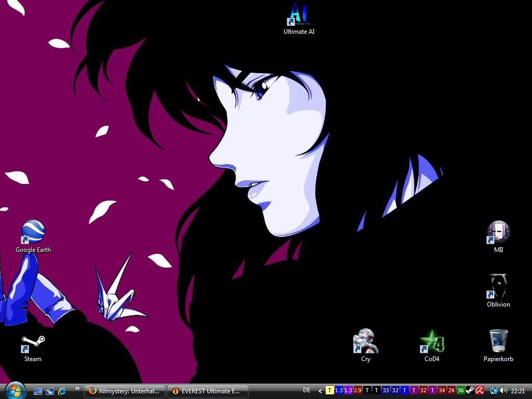Expand the hidden quick launch items chevron

click(x=77, y=389)
